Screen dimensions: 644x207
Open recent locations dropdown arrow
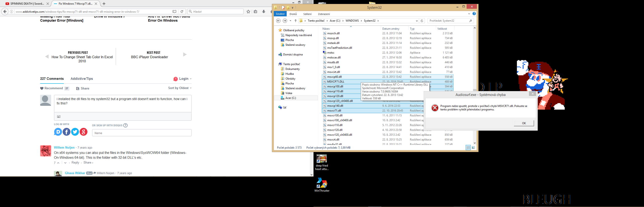point(290,21)
